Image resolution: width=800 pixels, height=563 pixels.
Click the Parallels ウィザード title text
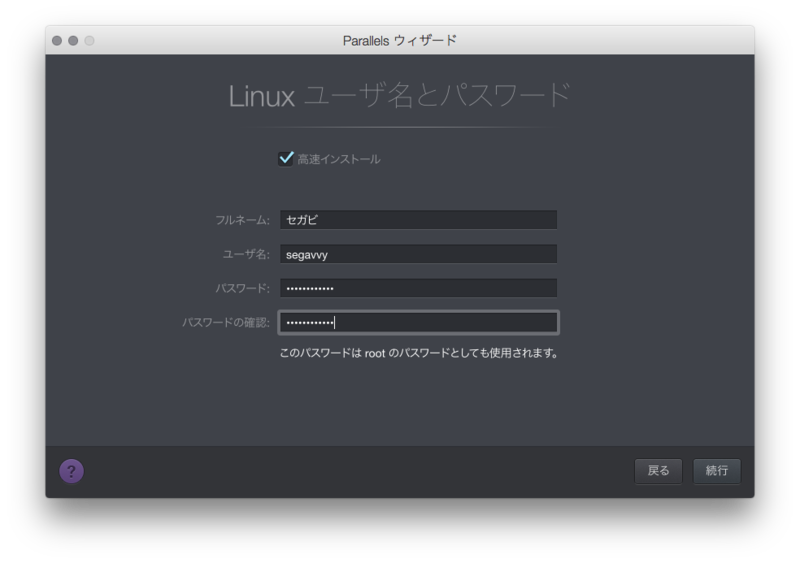coord(399,40)
